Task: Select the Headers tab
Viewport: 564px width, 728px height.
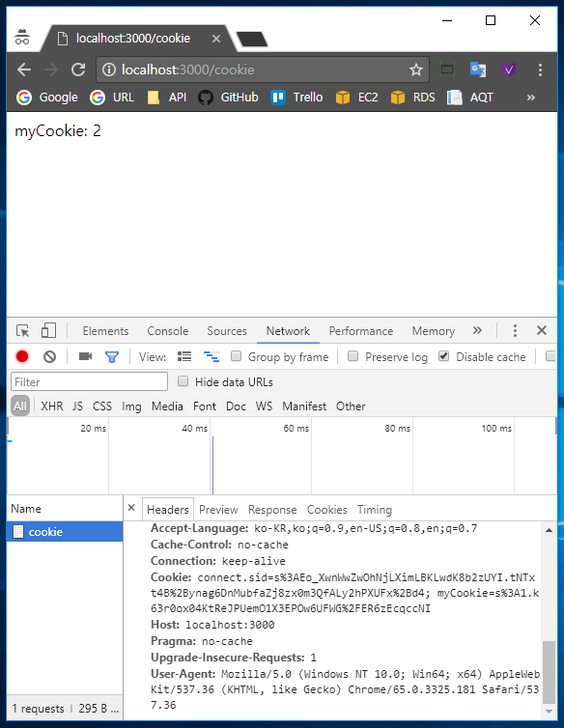Action: (x=168, y=510)
